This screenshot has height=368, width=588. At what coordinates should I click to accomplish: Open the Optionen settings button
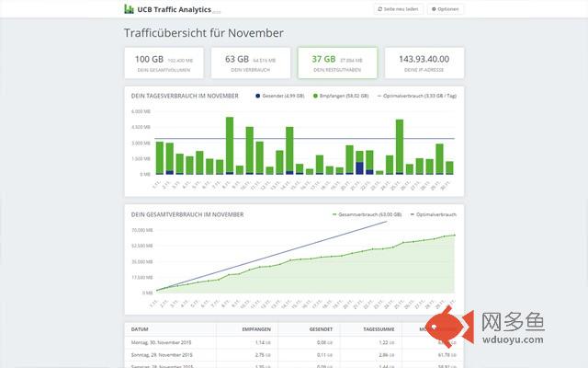(445, 9)
